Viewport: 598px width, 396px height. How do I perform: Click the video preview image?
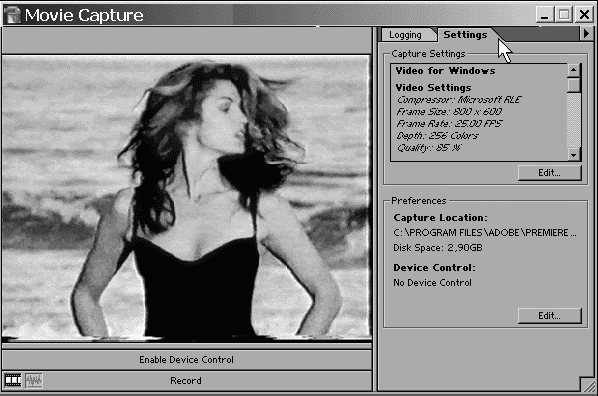pyautogui.click(x=186, y=198)
